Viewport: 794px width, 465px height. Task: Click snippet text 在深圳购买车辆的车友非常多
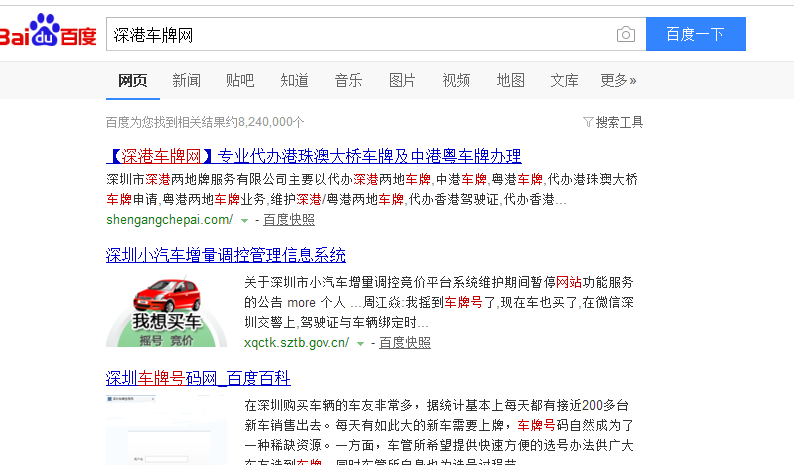click(329, 405)
